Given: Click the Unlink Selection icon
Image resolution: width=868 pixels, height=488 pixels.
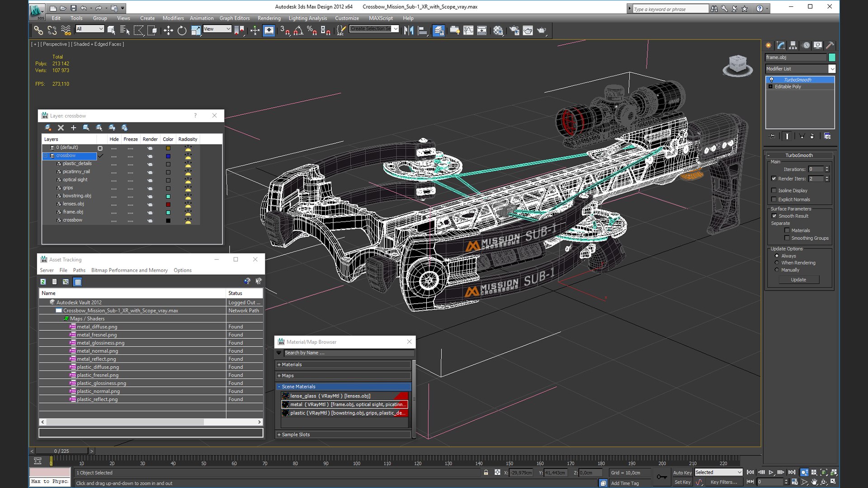Looking at the screenshot, I should pyautogui.click(x=52, y=30).
